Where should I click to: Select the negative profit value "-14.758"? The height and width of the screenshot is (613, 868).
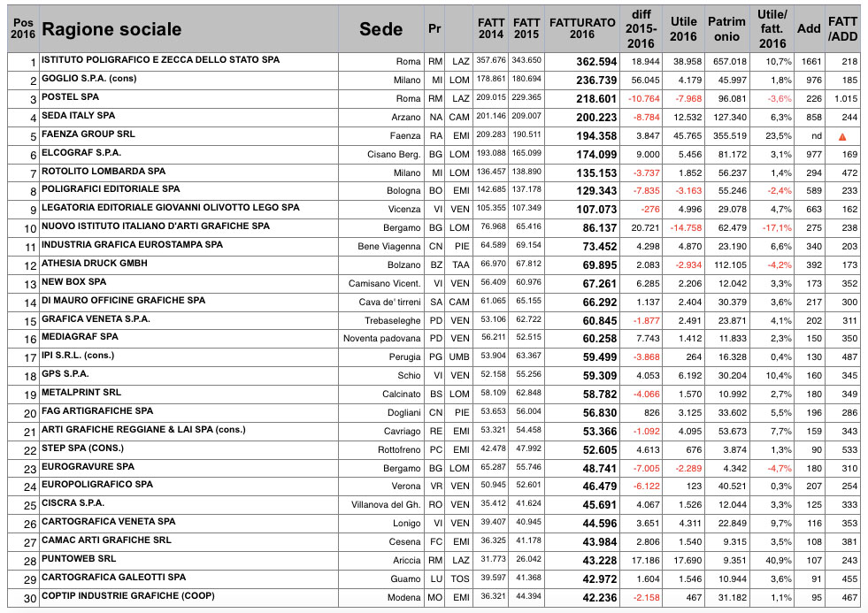[x=686, y=227]
